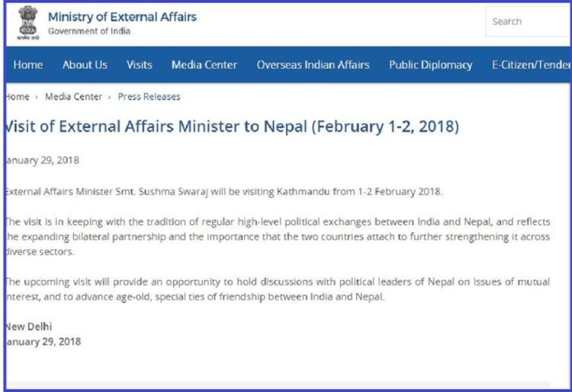Click the Home breadcrumb link

coord(18,97)
